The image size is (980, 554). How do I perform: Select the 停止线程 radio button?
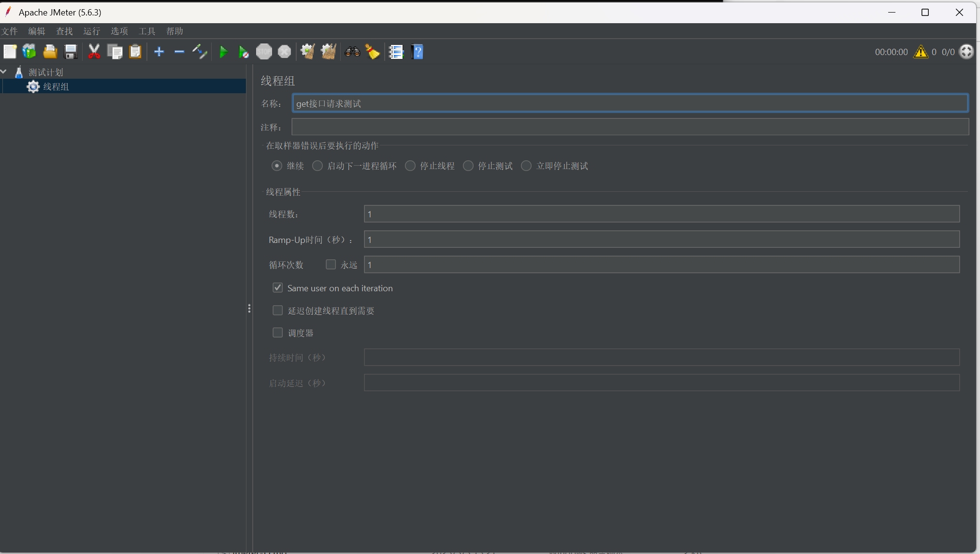click(x=410, y=166)
